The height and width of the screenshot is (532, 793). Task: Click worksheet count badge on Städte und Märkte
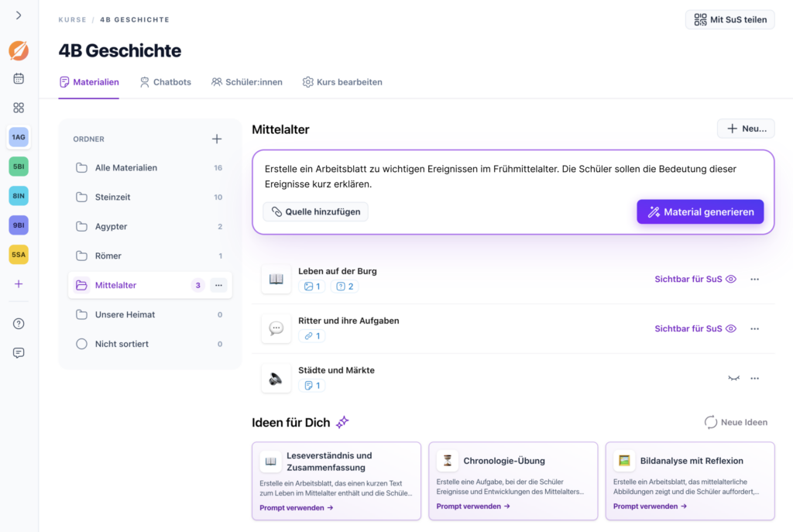pos(312,386)
